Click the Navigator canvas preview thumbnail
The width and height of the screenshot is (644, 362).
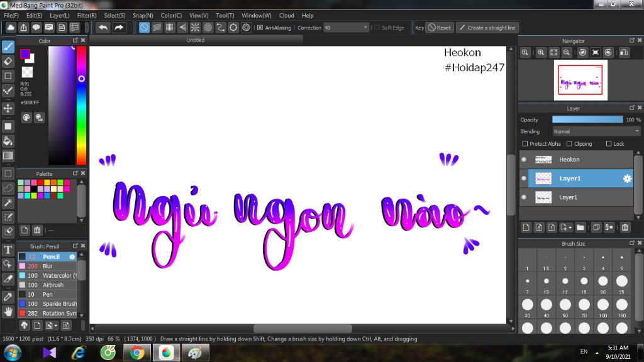pyautogui.click(x=580, y=80)
